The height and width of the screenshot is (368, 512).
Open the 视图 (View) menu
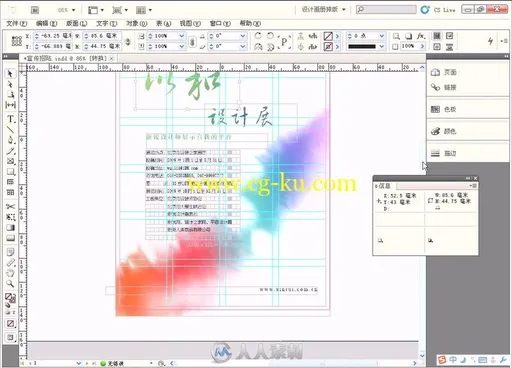tap(190, 23)
